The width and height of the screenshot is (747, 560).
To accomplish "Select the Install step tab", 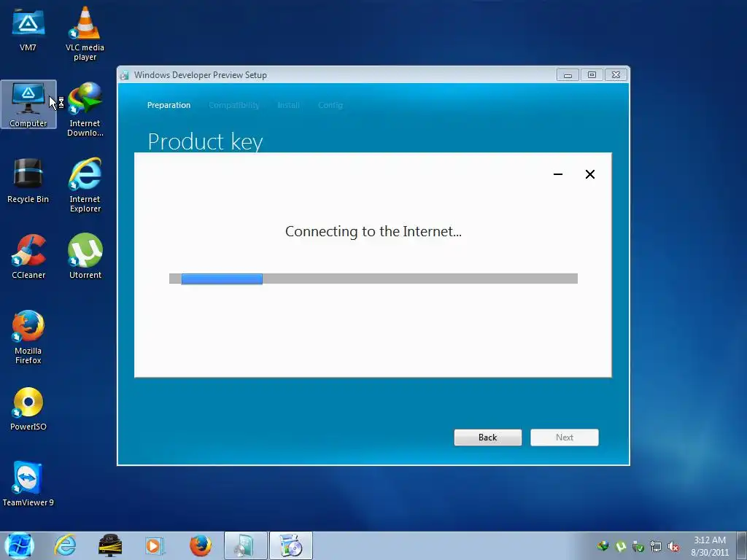I will [x=288, y=105].
